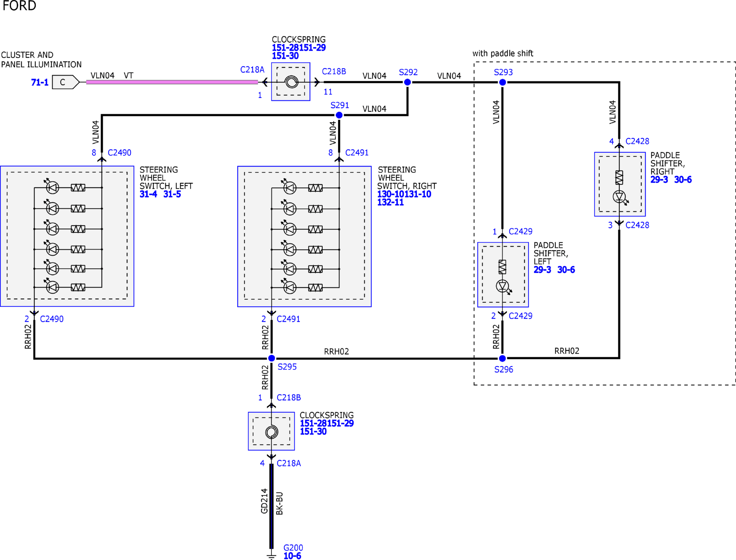Click bottom LED symbol in right steering switch

point(290,287)
